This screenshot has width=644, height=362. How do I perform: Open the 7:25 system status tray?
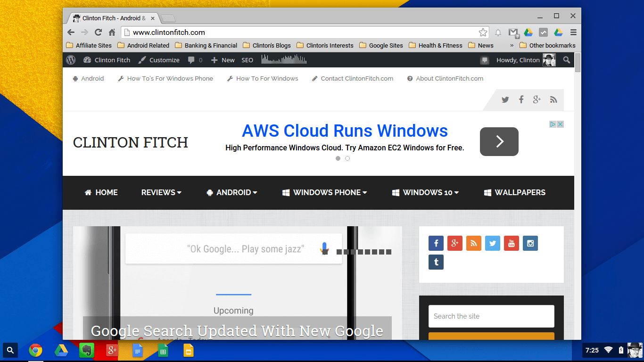[612, 350]
